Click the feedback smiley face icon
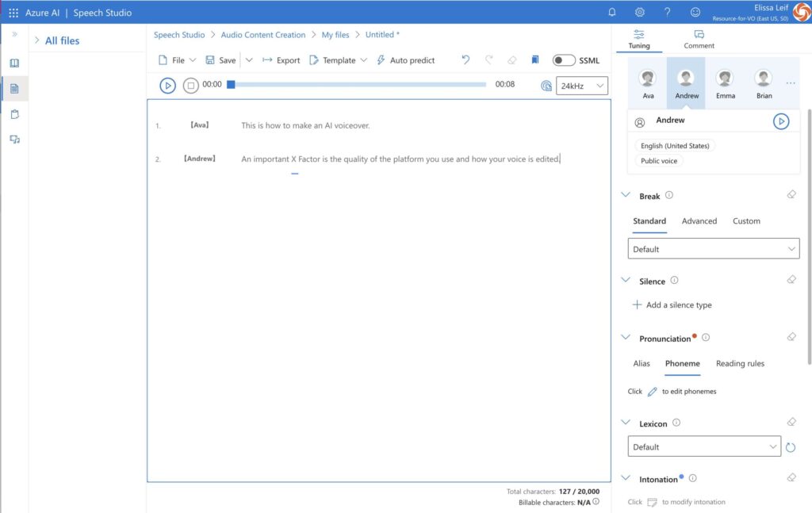This screenshot has width=812, height=513. (x=695, y=12)
